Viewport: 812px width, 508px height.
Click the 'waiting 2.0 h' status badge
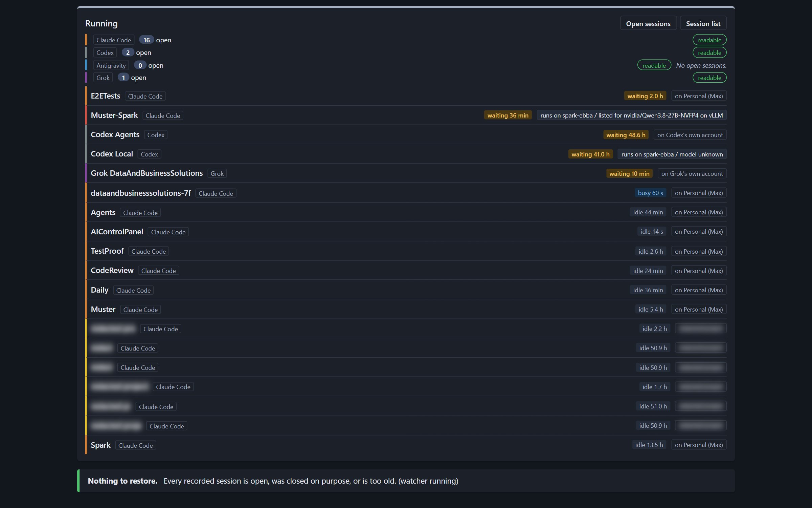pos(645,96)
